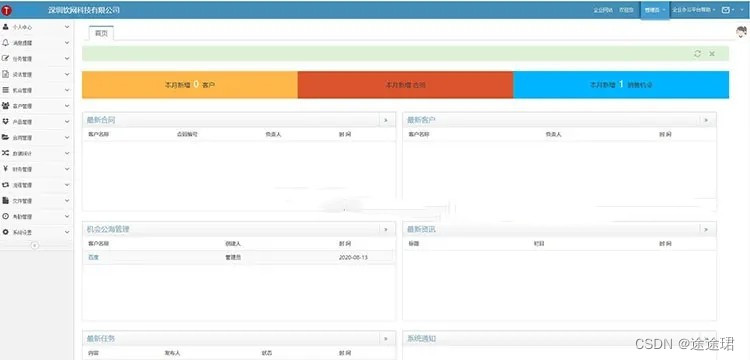Click the 机会公海管理 panel title
Viewport: 750px width, 360px height.
tap(108, 229)
